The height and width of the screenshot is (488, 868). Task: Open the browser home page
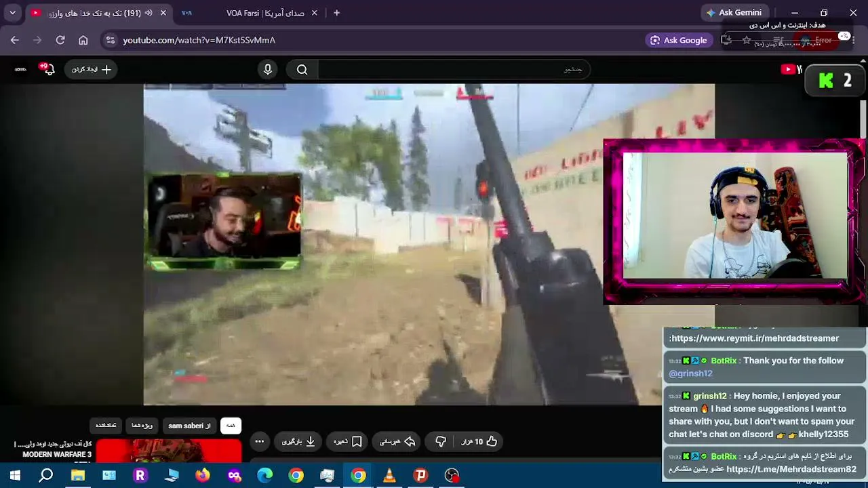click(83, 40)
